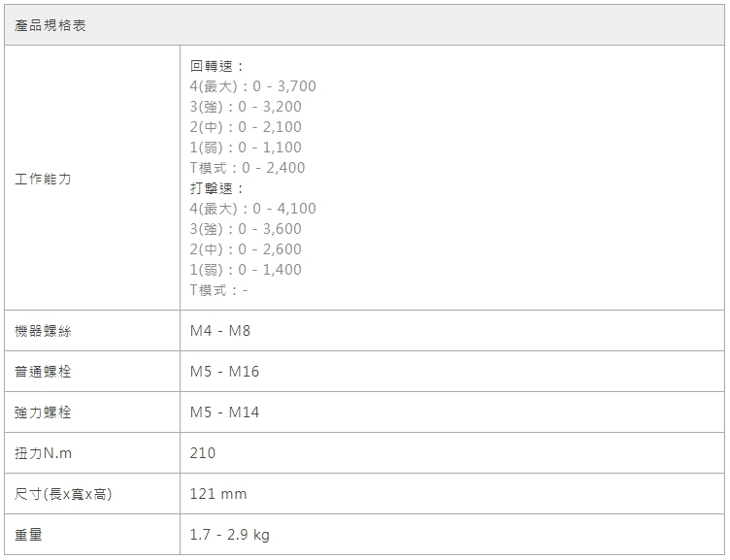730x560 pixels.
Task: Select the 機器螺絲 row label
Action: (x=43, y=331)
